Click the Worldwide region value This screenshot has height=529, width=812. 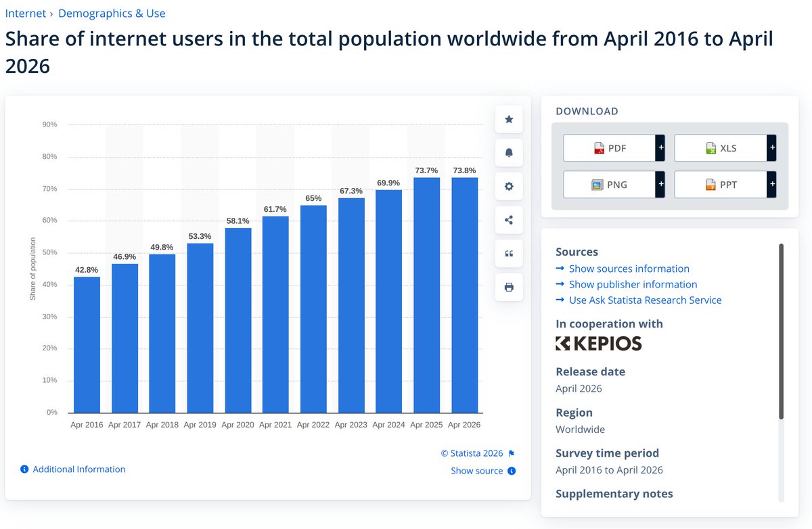point(580,429)
